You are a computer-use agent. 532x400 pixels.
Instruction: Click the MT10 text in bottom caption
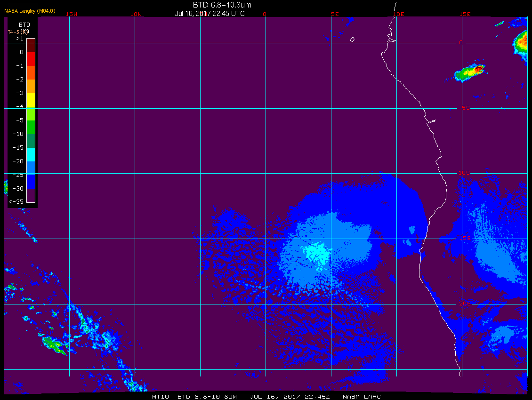click(x=161, y=397)
